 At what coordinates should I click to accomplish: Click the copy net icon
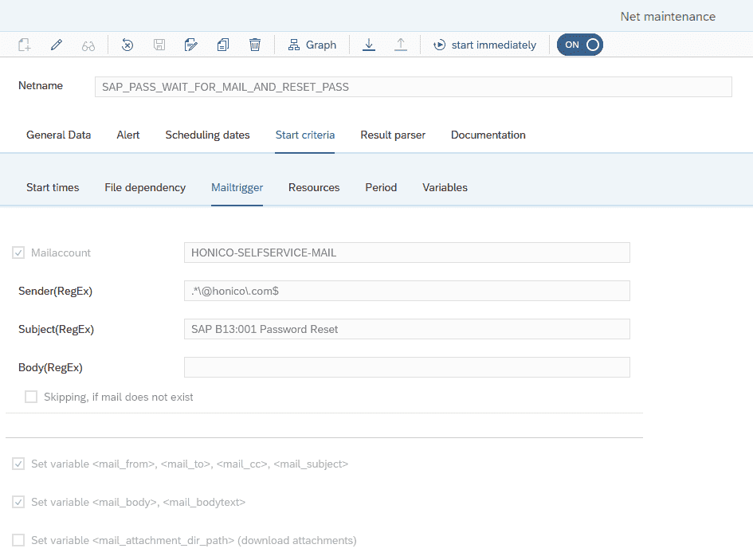point(223,45)
